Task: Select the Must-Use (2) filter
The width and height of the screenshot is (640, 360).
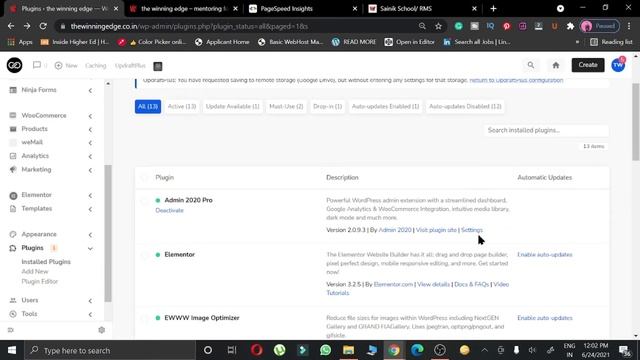Action: tap(286, 107)
